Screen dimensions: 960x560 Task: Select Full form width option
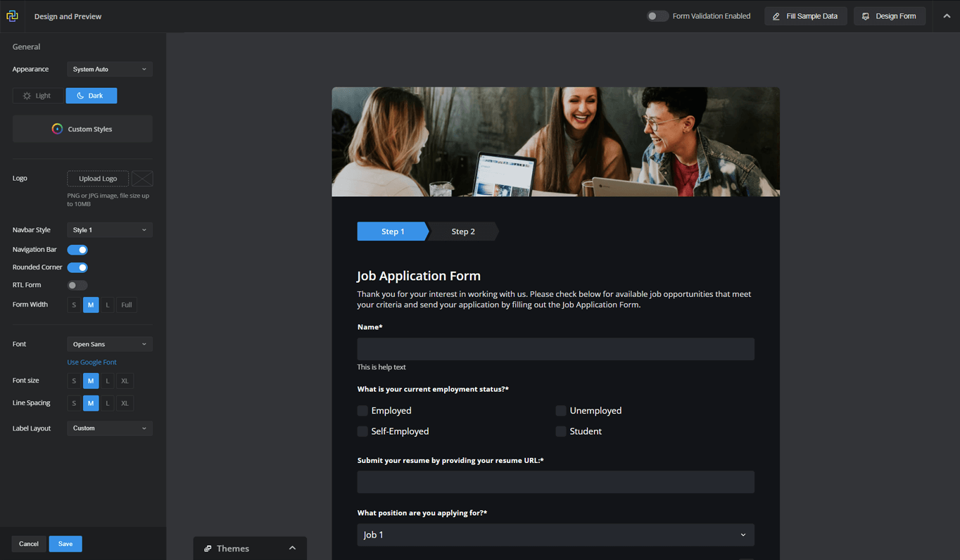[125, 305]
